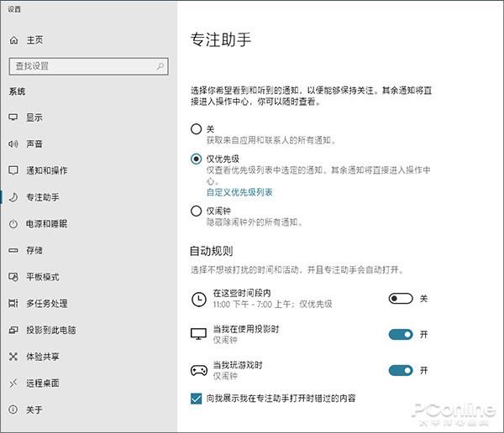Click the Home (主页) house icon
Viewport: 504px width, 433px height.
13,39
